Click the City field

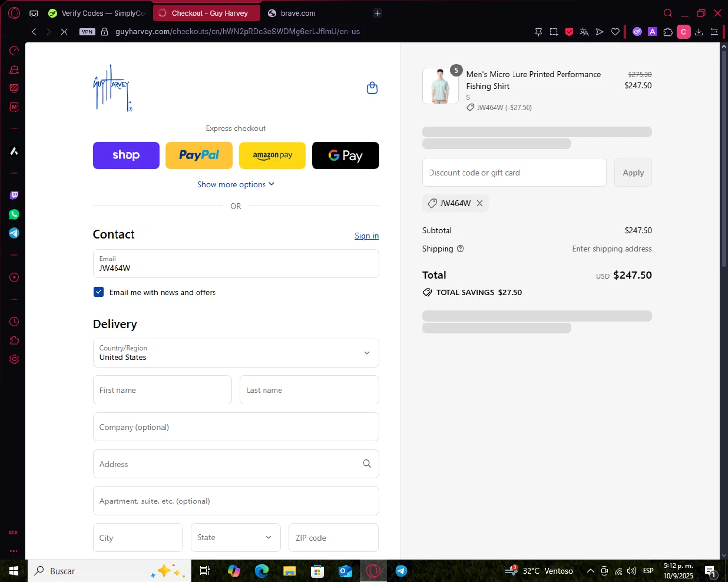pos(138,537)
